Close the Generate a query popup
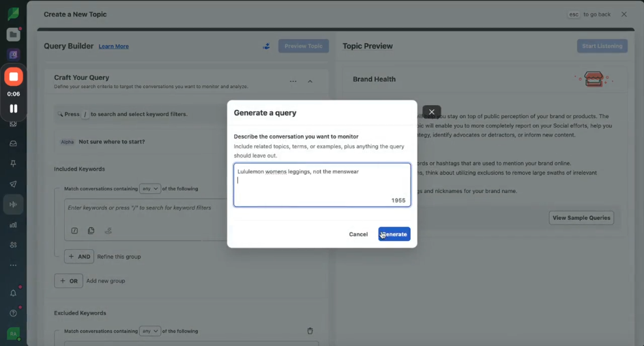This screenshot has width=644, height=346. (x=431, y=112)
